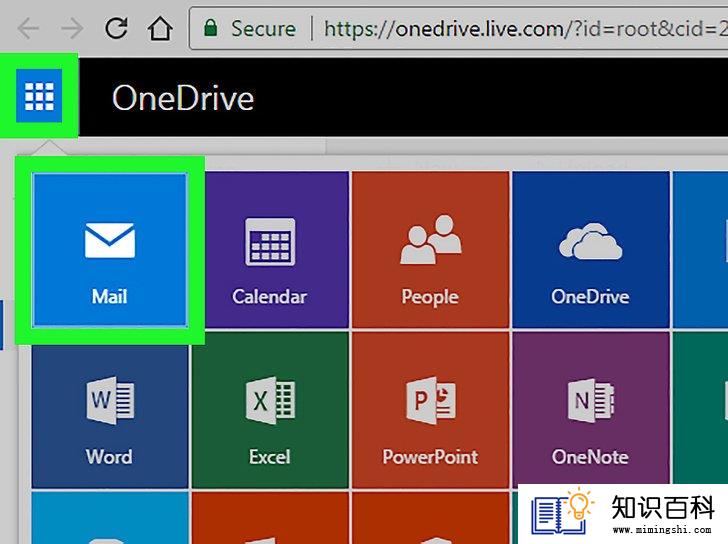This screenshot has height=544, width=728.
Task: Go back in browser history
Action: 28,29
